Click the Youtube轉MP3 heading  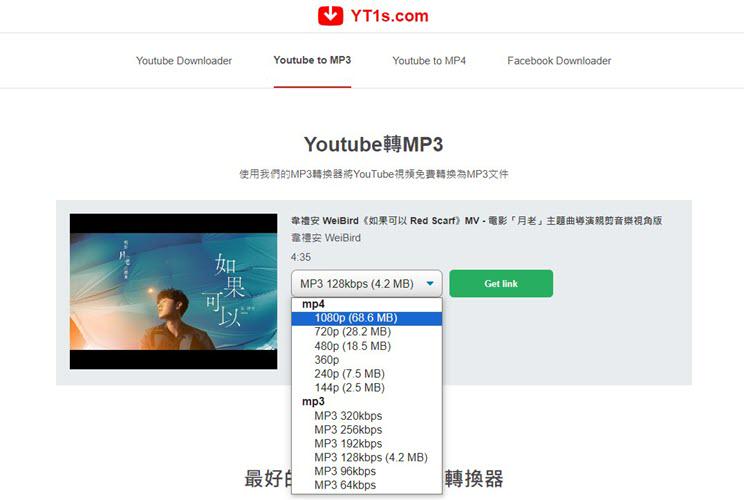tap(374, 144)
